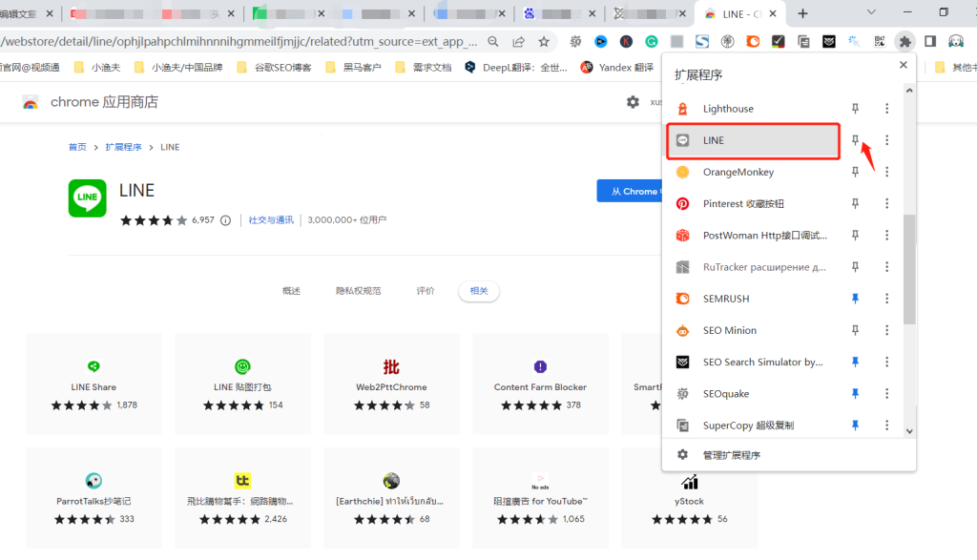Click the blue Add to Chrome button
The width and height of the screenshot is (977, 560).
[629, 191]
